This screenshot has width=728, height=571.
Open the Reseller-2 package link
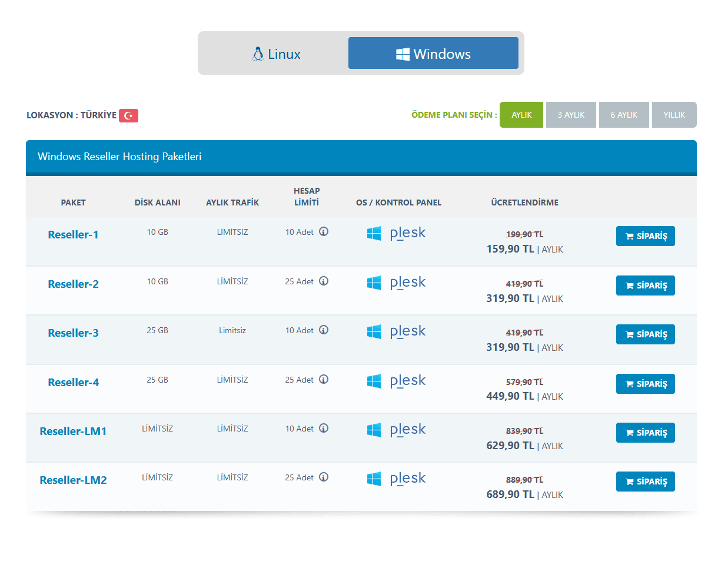[x=73, y=284]
